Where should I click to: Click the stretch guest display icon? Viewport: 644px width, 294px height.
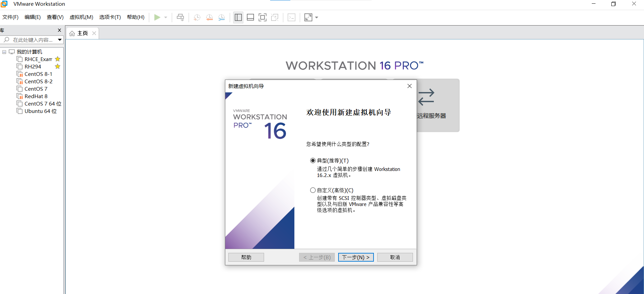[308, 17]
